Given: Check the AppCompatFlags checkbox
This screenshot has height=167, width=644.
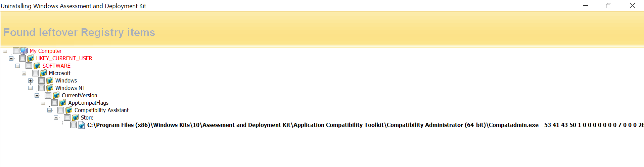Looking at the screenshot, I should [x=54, y=103].
